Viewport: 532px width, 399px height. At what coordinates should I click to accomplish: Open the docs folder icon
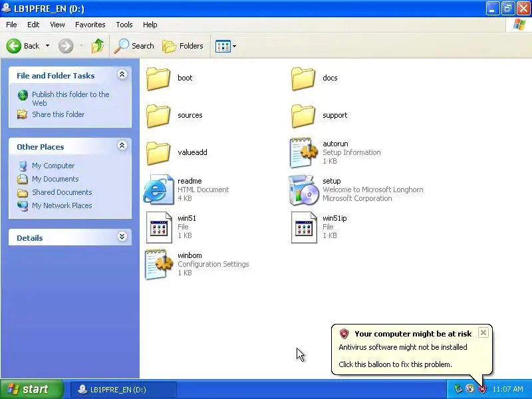[303, 78]
